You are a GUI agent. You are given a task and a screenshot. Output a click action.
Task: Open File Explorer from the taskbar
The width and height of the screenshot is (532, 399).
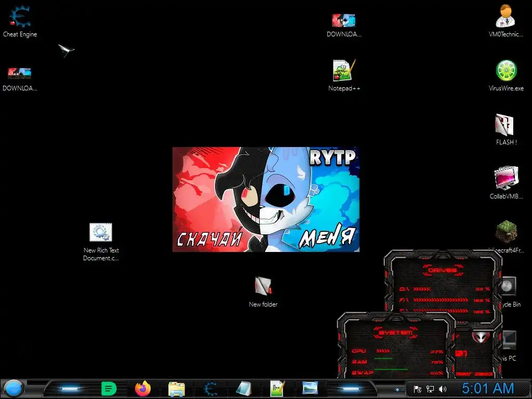point(177,389)
